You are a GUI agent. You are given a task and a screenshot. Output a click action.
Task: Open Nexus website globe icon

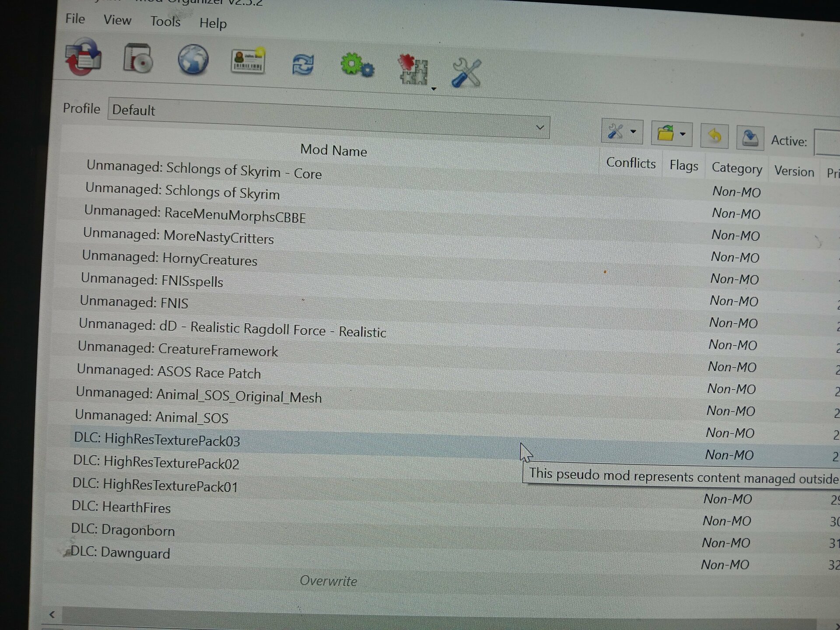[x=193, y=60]
